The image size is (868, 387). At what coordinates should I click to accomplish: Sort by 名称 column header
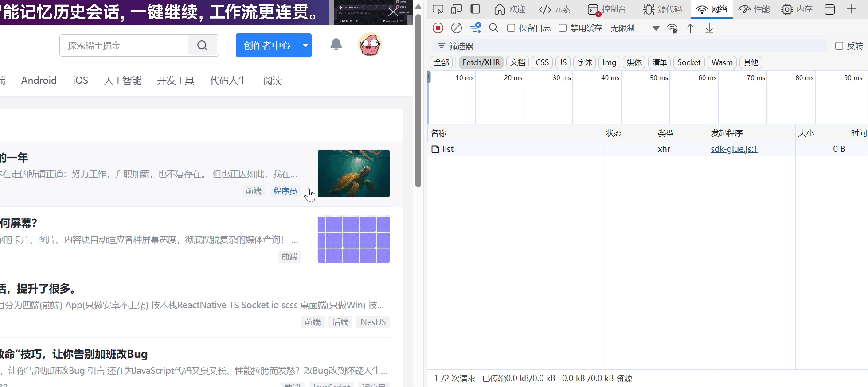coord(516,133)
